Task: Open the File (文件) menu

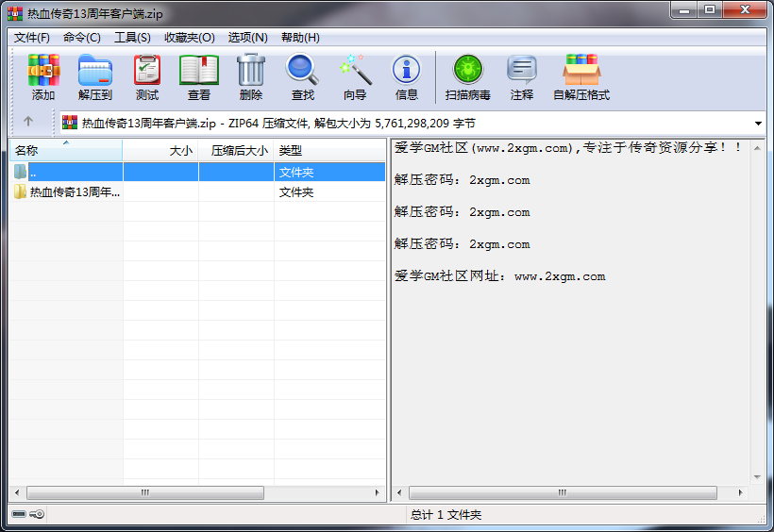Action: coord(31,38)
